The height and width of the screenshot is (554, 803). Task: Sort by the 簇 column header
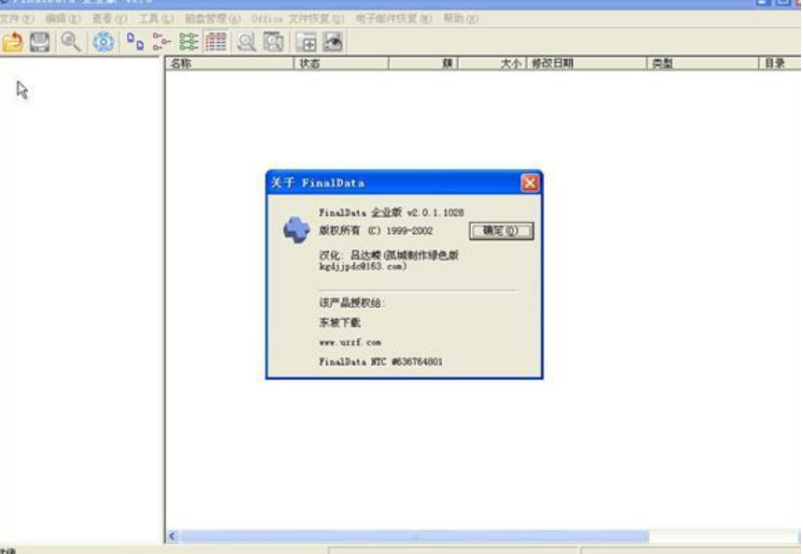(x=423, y=63)
